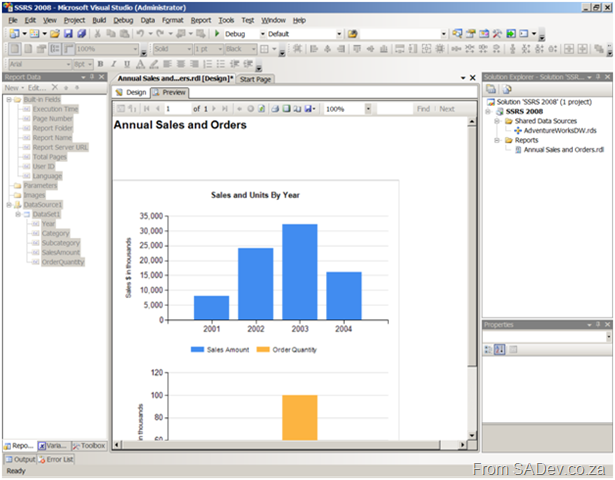Click the current page number field
The image size is (615, 480).
tap(177, 109)
